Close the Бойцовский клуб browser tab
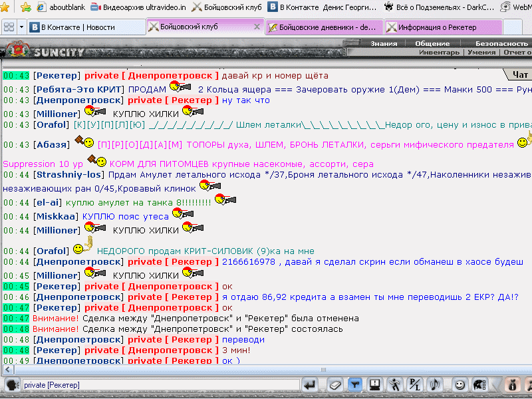The image size is (532, 399). [257, 27]
